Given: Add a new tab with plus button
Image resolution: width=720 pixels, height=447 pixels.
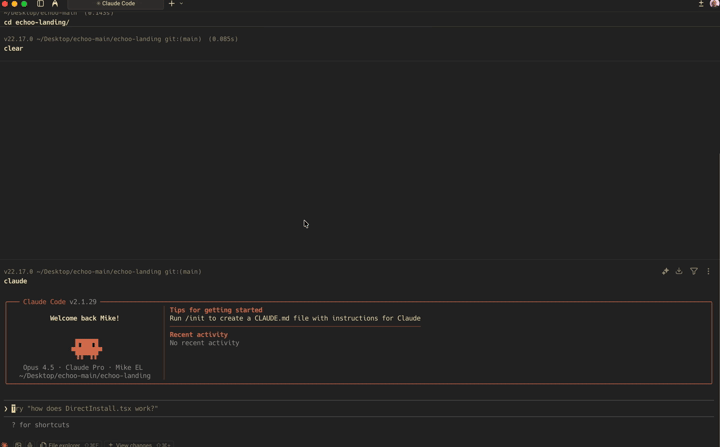Looking at the screenshot, I should tap(171, 4).
